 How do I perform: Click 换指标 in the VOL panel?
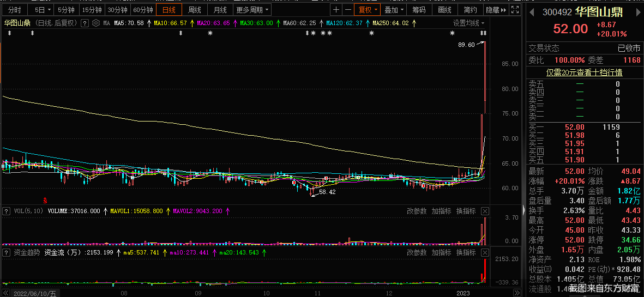466,211
